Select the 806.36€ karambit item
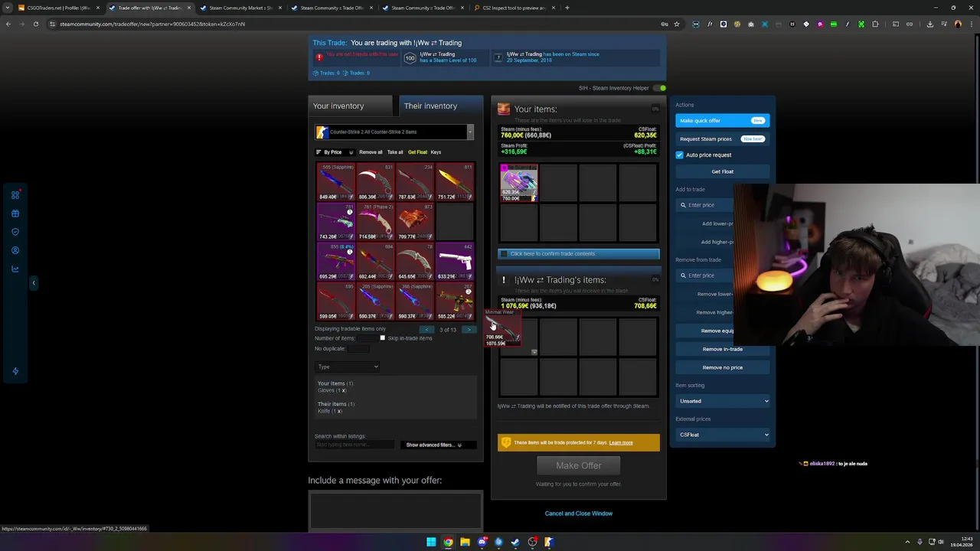The width and height of the screenshot is (980, 551). tap(375, 182)
